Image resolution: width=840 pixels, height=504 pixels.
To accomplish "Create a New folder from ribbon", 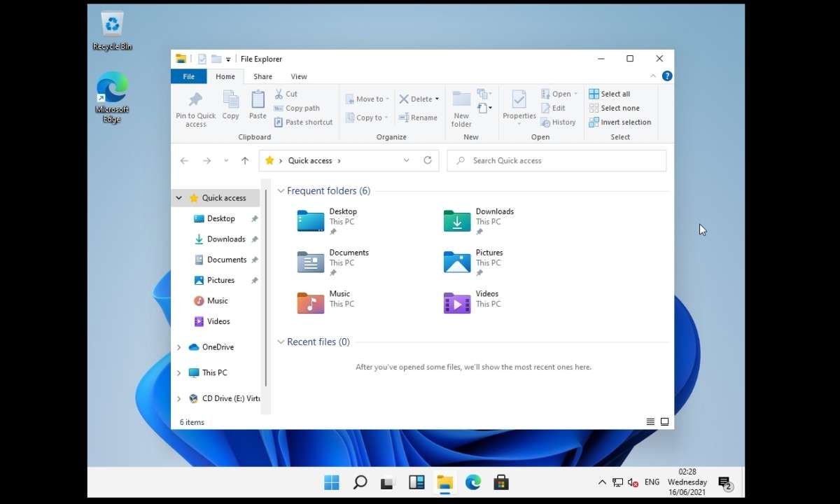I will (461, 109).
